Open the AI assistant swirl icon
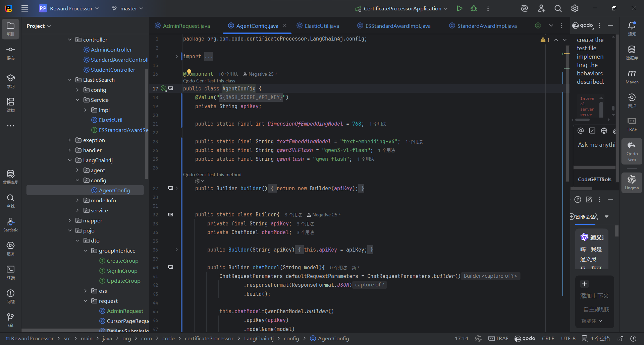Screen dimensions: 644x345 pyautogui.click(x=524, y=8)
